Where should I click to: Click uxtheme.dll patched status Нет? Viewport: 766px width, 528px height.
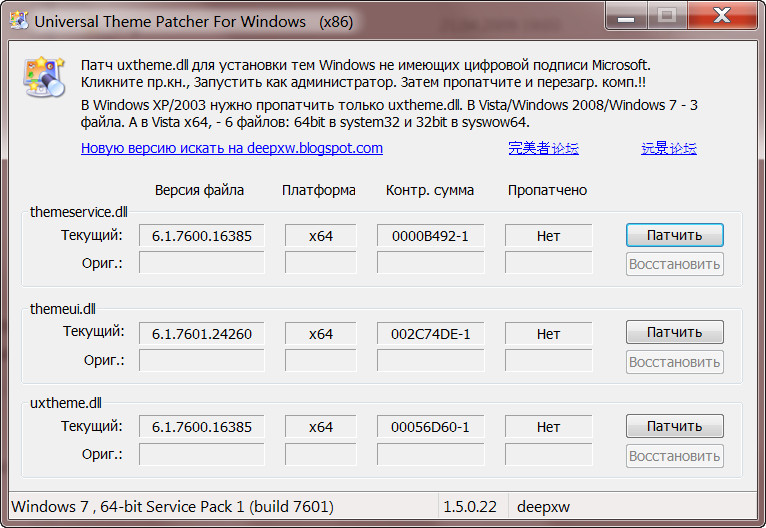(549, 427)
